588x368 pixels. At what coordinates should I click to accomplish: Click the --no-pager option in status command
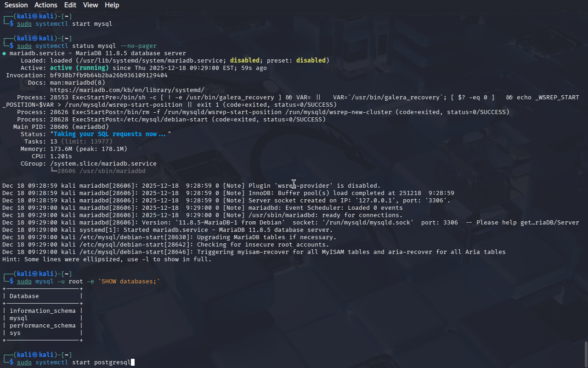pos(138,46)
